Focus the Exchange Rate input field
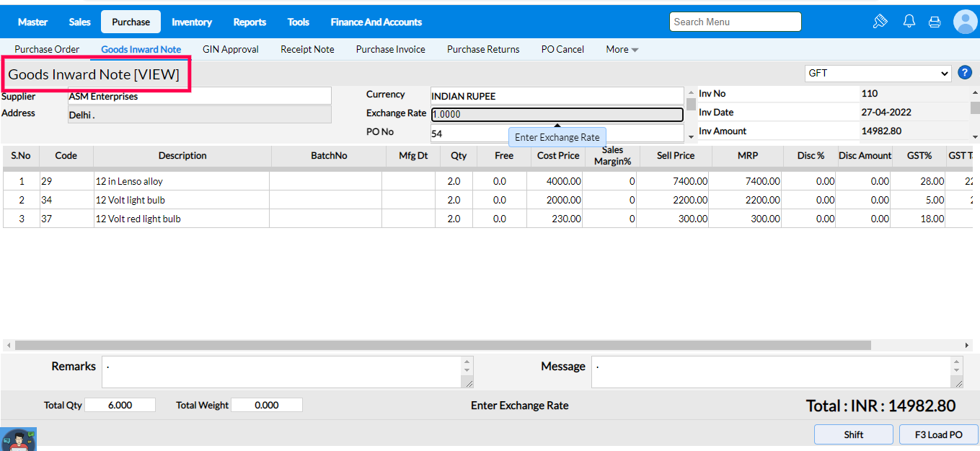Viewport: 980px width, 451px height. pos(557,114)
